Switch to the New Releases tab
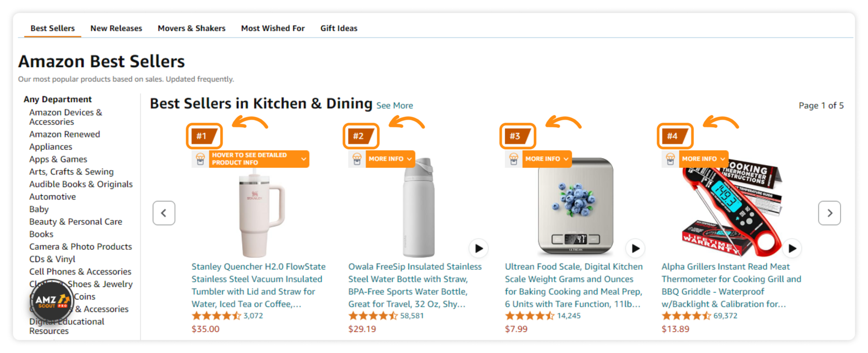 pos(116,28)
